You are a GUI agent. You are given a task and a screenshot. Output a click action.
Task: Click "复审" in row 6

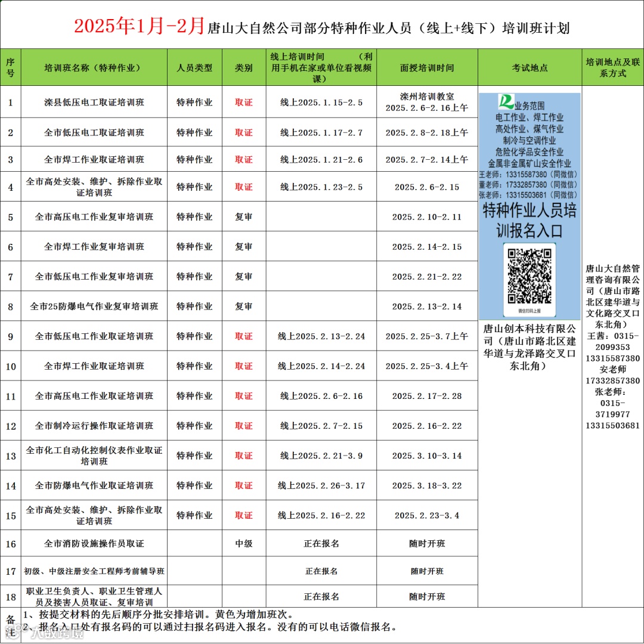click(243, 246)
